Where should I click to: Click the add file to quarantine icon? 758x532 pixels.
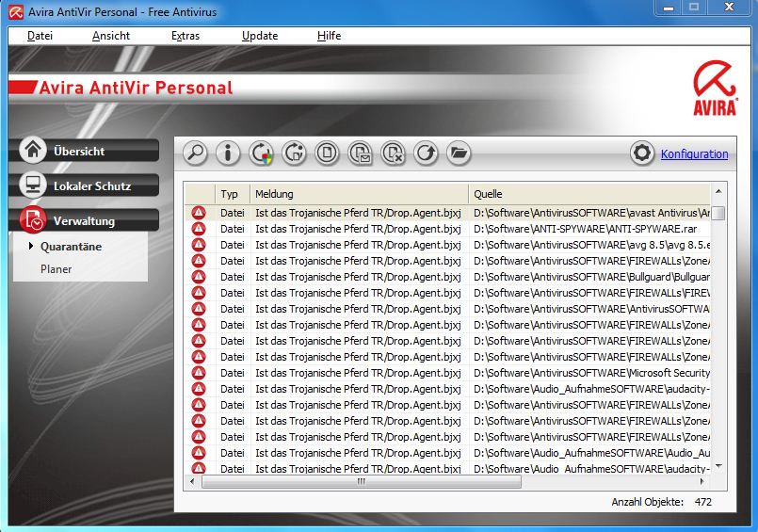click(328, 153)
